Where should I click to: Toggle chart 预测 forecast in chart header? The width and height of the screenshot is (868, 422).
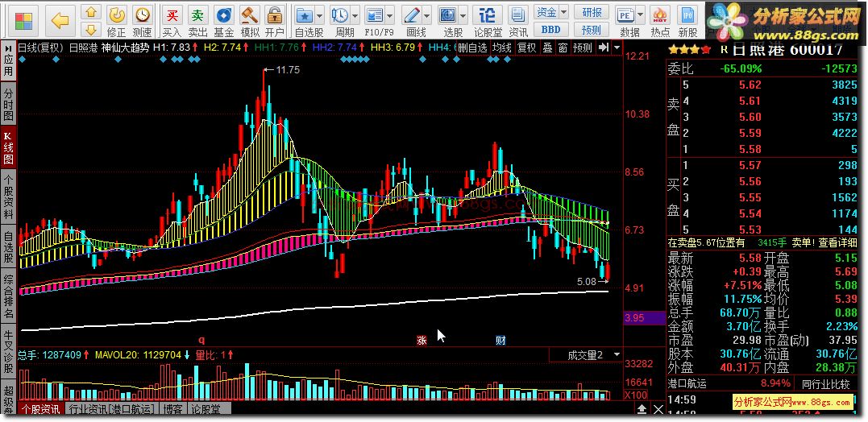pyautogui.click(x=583, y=48)
